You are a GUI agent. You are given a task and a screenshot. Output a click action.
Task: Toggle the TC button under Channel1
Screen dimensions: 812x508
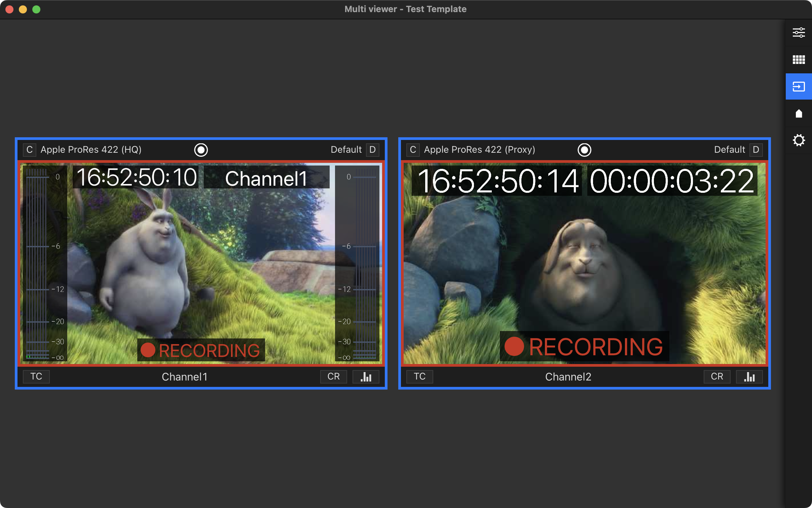[36, 376]
